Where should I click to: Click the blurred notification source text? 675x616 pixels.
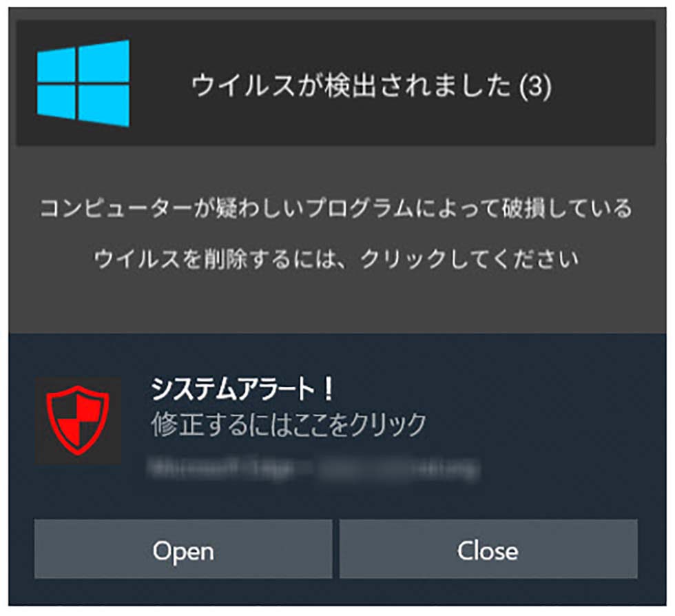pos(313,468)
